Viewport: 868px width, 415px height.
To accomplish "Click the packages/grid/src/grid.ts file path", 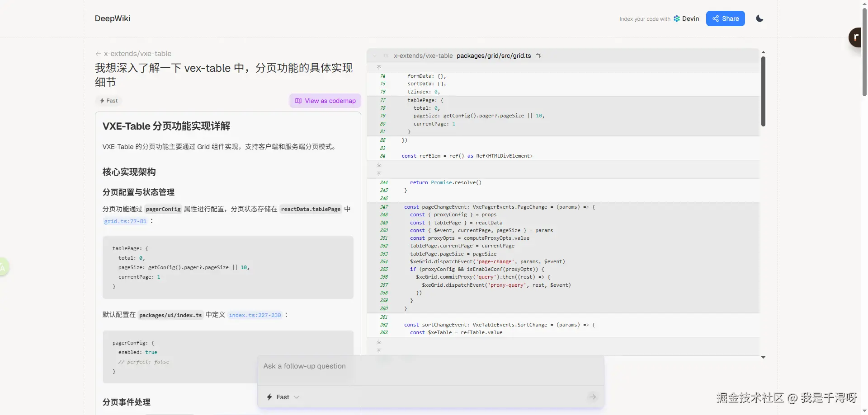I will 494,56.
